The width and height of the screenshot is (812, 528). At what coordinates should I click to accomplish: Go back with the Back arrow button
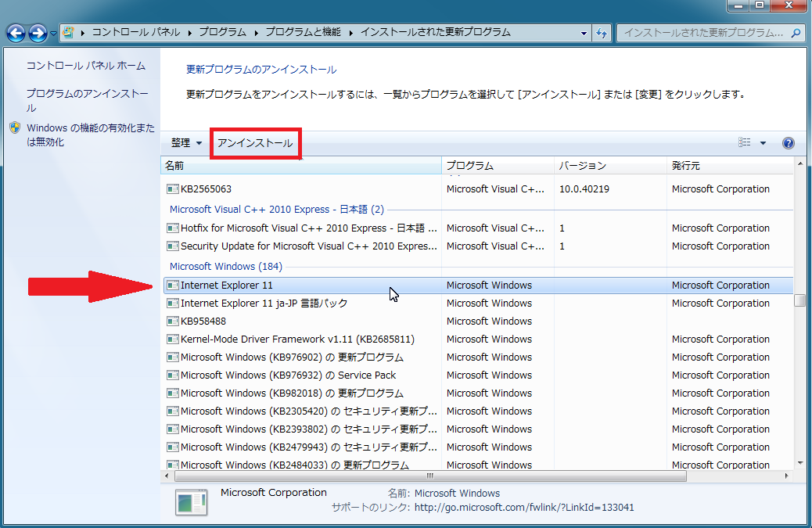16,33
